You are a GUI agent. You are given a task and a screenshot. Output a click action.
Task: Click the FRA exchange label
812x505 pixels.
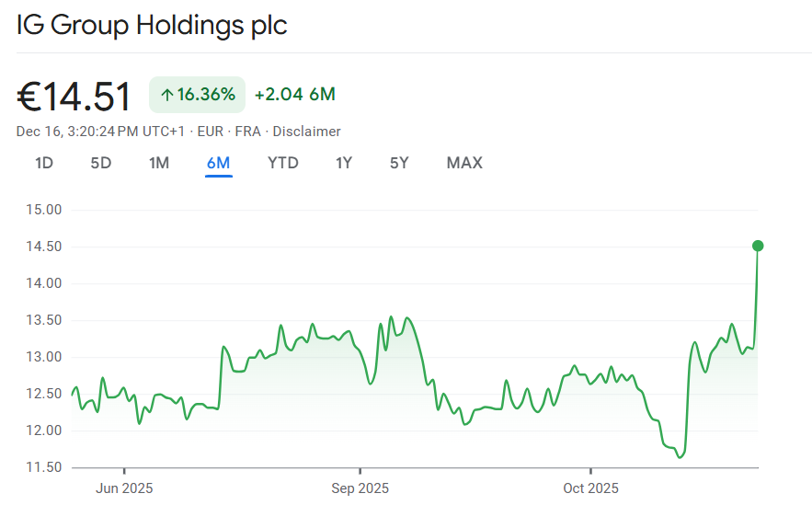[247, 132]
